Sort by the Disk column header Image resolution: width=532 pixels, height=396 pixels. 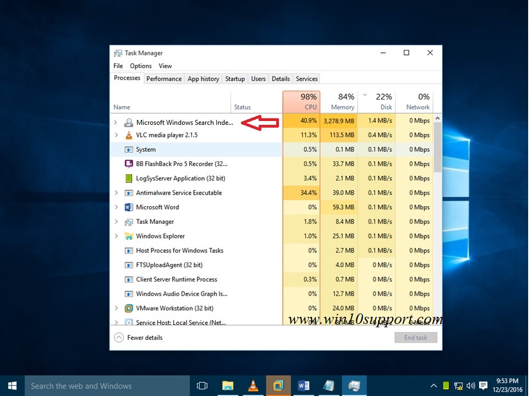click(x=377, y=101)
